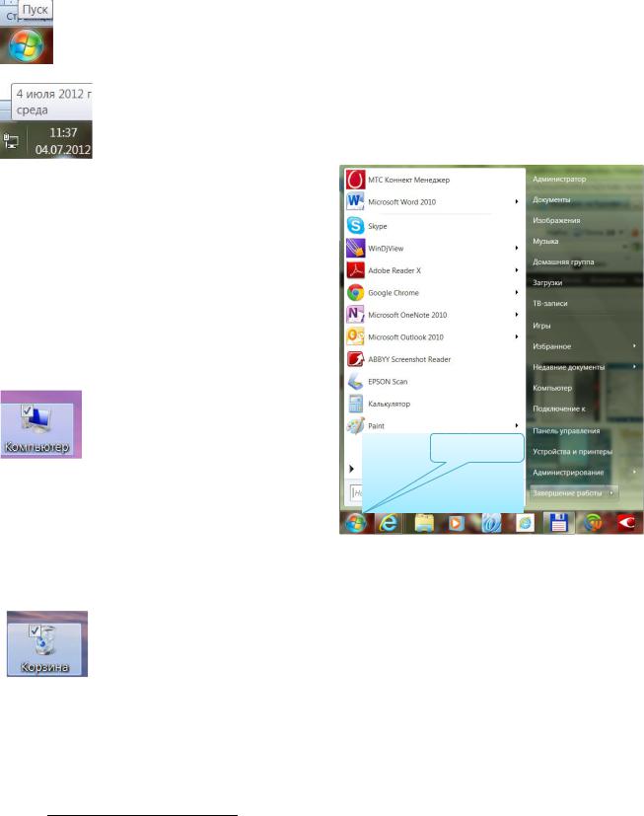Open Изображения from Start menu

[556, 220]
